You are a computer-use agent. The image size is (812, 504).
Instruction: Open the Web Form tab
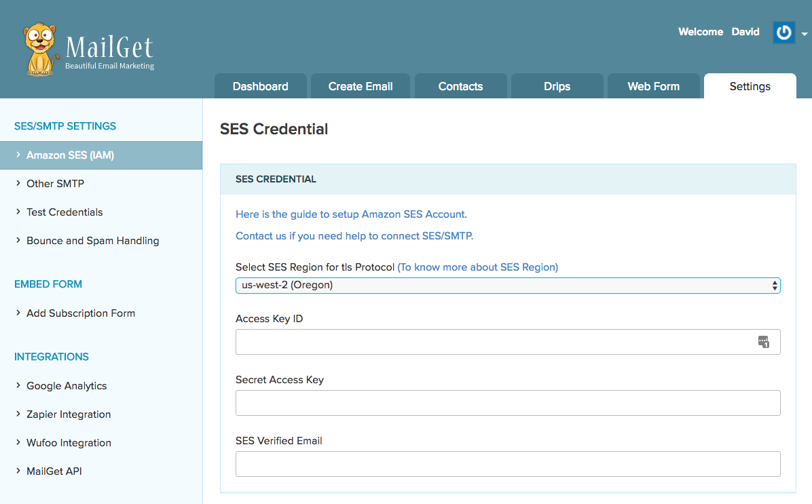point(653,86)
